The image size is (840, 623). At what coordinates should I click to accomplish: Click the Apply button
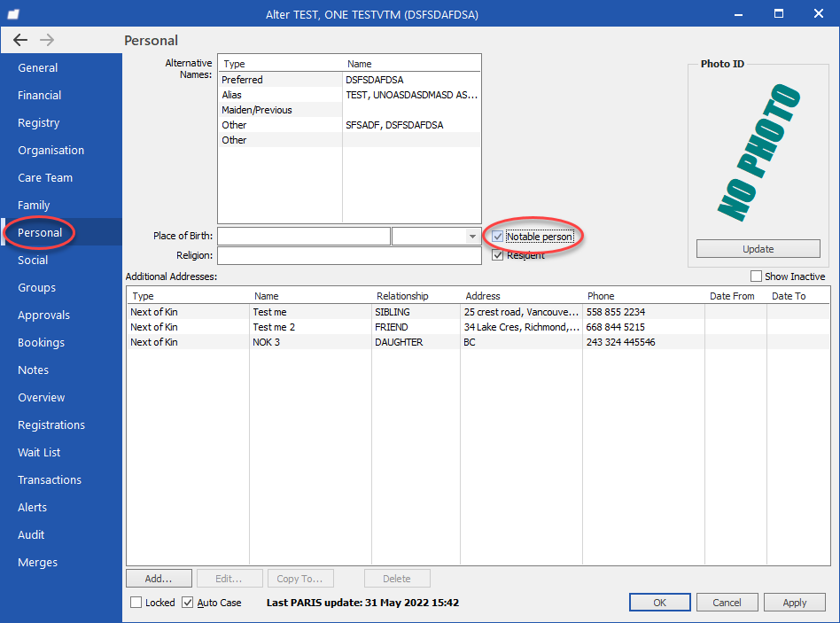tap(795, 602)
